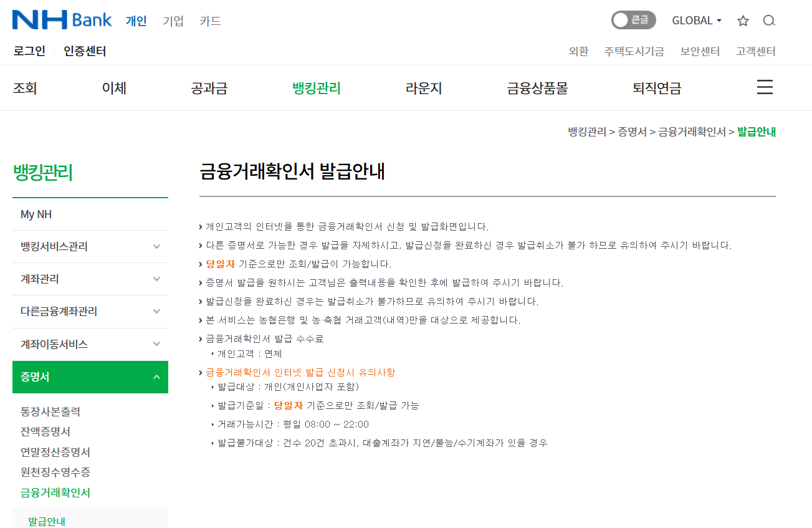Open the hamburger full menu icon

pos(765,87)
